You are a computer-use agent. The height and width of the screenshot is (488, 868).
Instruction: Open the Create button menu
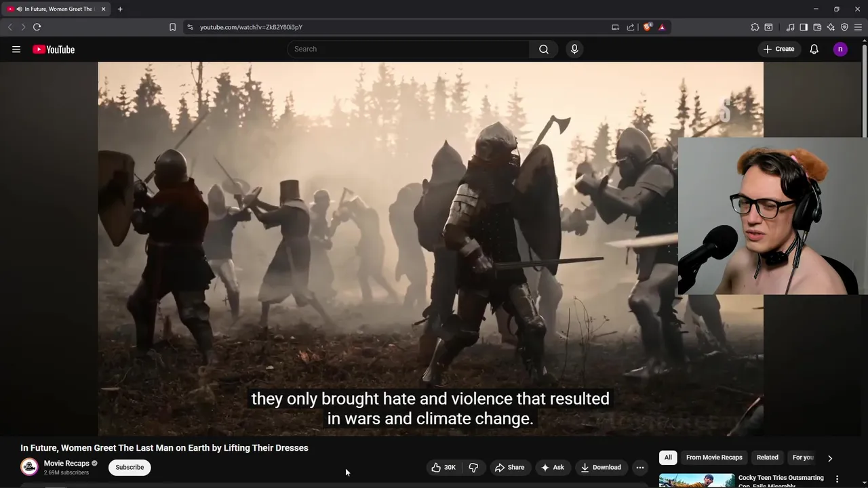(x=778, y=49)
